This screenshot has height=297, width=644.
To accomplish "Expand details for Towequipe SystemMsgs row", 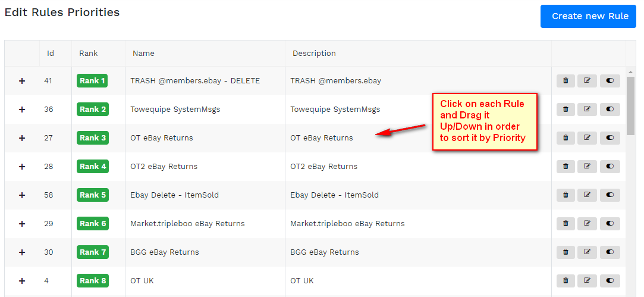I will click(x=22, y=110).
